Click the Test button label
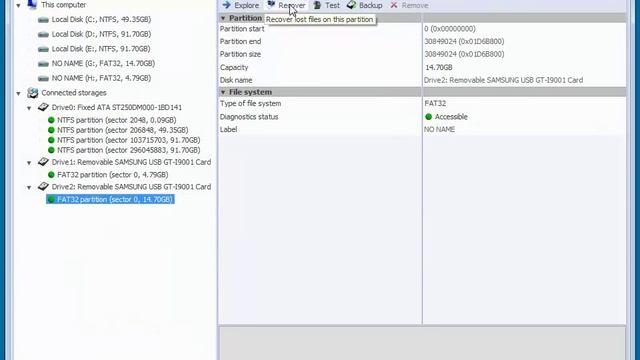Viewport: 640px width, 360px height. 332,5
